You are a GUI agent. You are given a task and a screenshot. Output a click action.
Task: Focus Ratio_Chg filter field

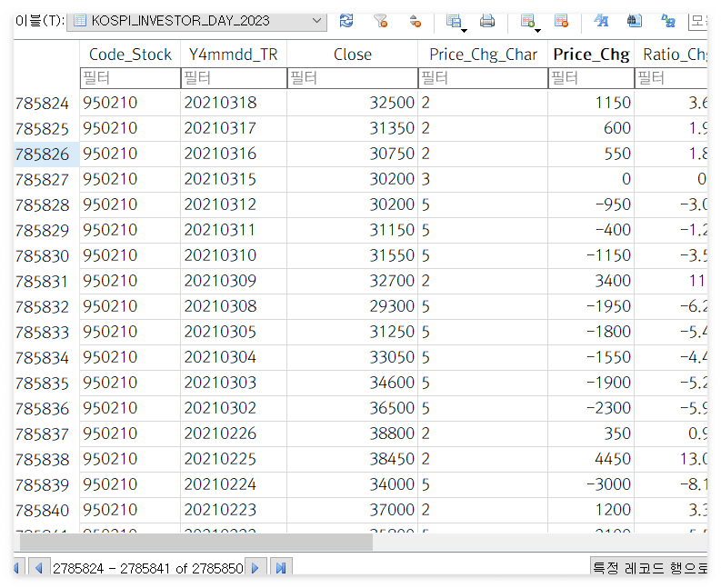coord(671,78)
